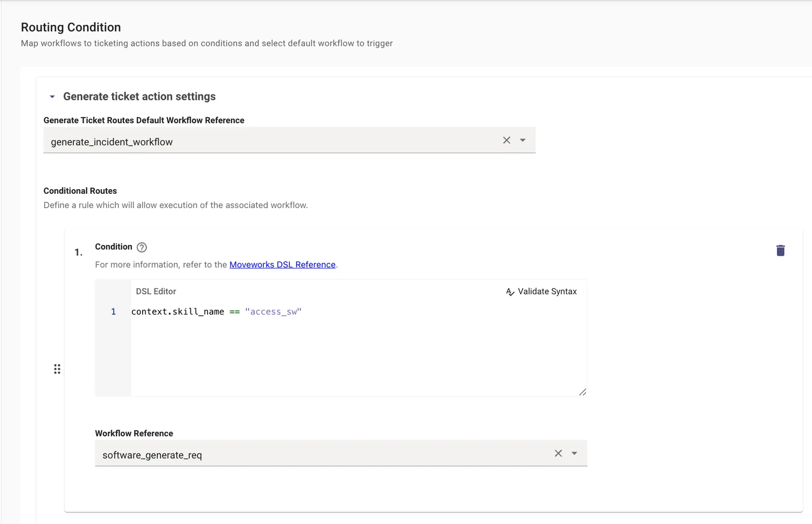Viewport: 812px width, 524px height.
Task: Open the Moveworks DSL Reference link
Action: 282,264
